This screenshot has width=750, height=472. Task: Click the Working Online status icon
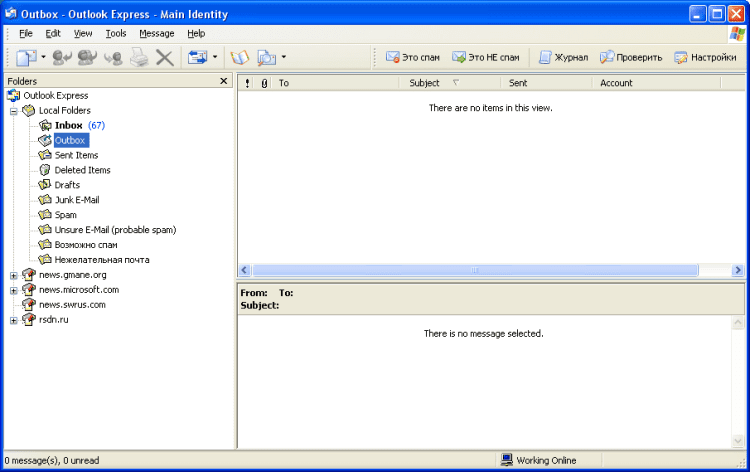coord(507,460)
